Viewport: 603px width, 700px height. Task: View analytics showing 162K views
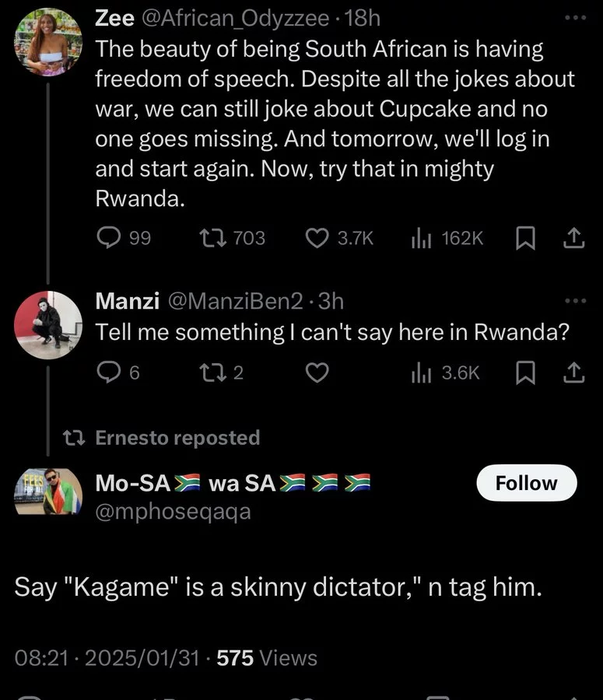(x=447, y=238)
